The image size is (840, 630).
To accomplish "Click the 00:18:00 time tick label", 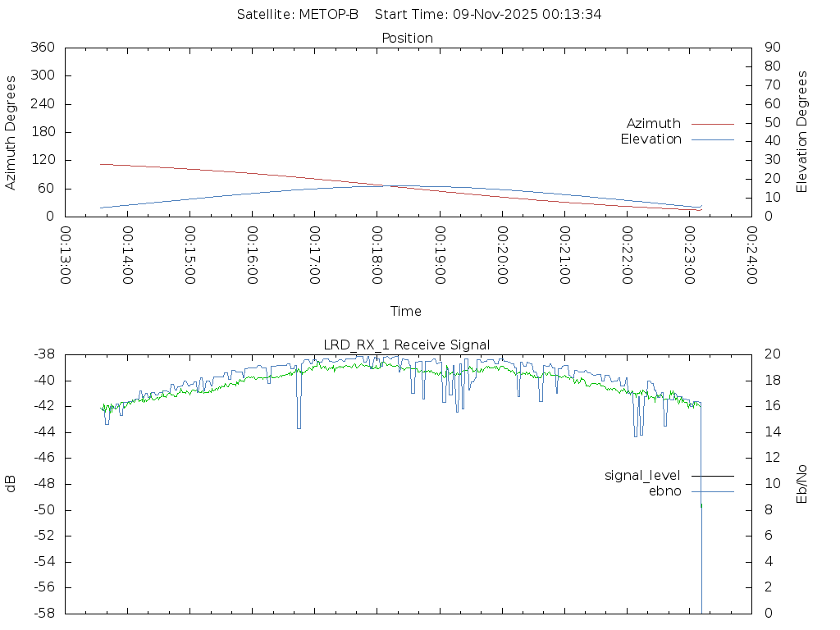I will (377, 255).
